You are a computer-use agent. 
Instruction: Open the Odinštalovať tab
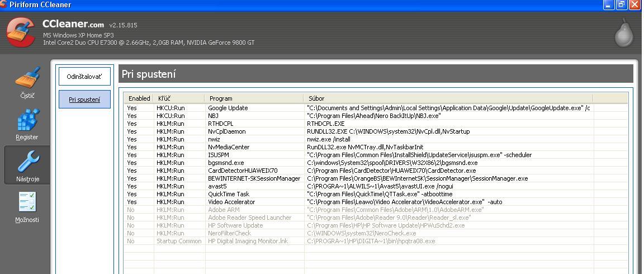click(84, 77)
